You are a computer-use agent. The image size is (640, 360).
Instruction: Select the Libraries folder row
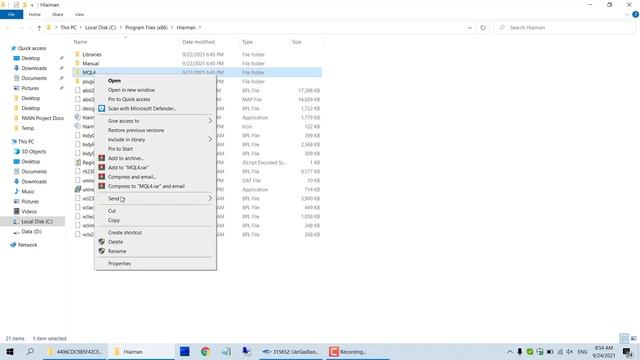pyautogui.click(x=197, y=54)
